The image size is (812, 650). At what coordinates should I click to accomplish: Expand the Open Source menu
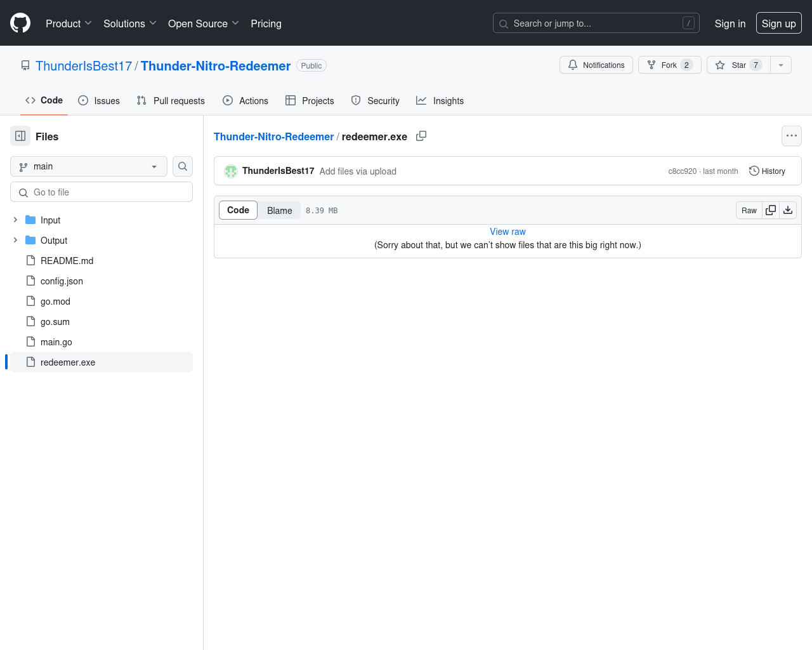pos(203,23)
